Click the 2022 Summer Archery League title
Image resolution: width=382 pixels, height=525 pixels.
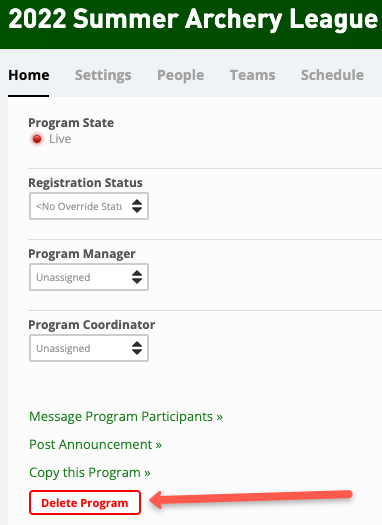click(x=193, y=19)
